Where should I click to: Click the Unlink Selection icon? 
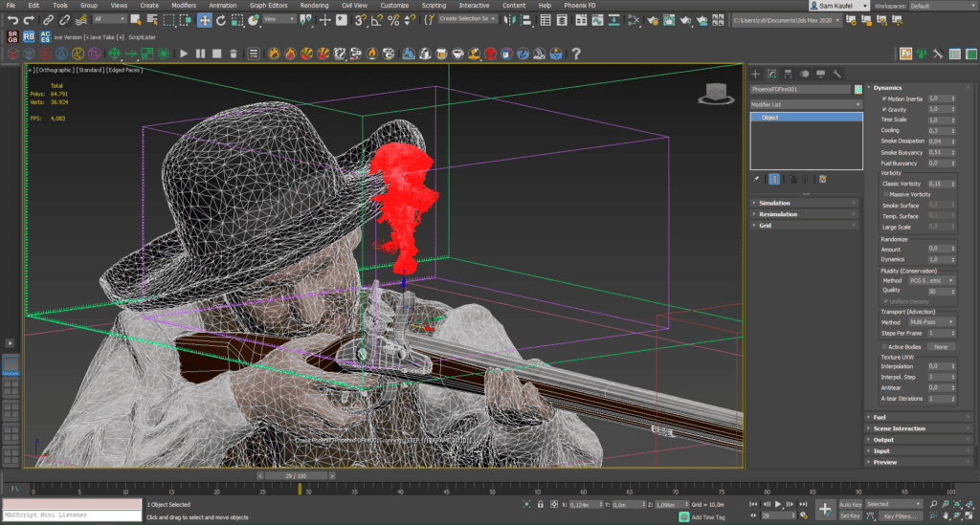64,21
